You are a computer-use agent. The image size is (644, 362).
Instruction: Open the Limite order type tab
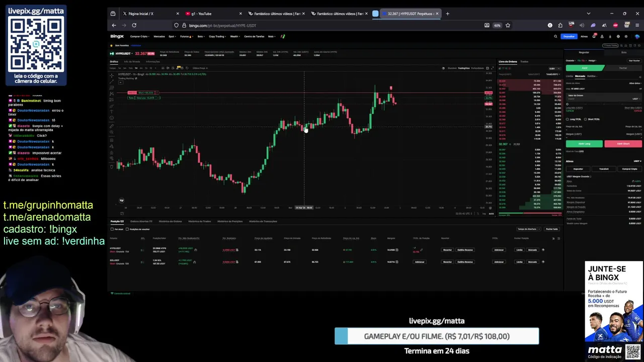point(570,76)
